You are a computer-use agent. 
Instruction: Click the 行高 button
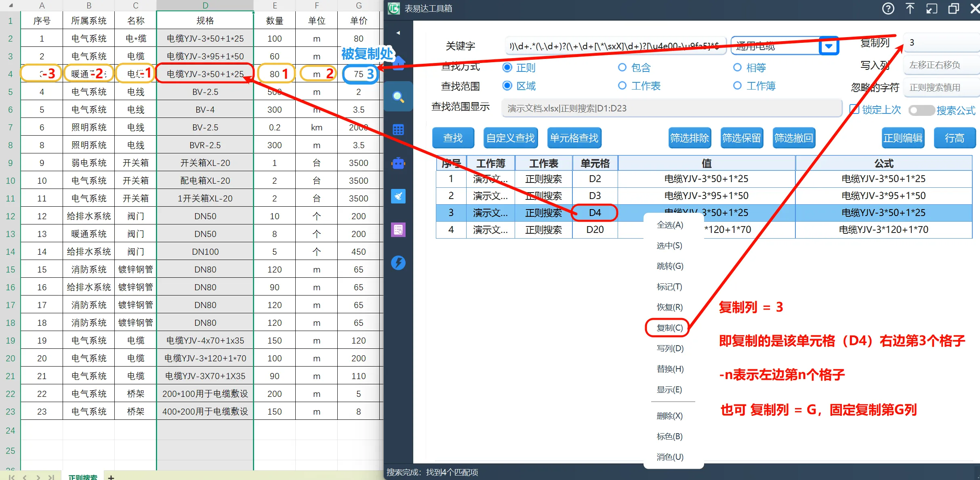click(955, 138)
